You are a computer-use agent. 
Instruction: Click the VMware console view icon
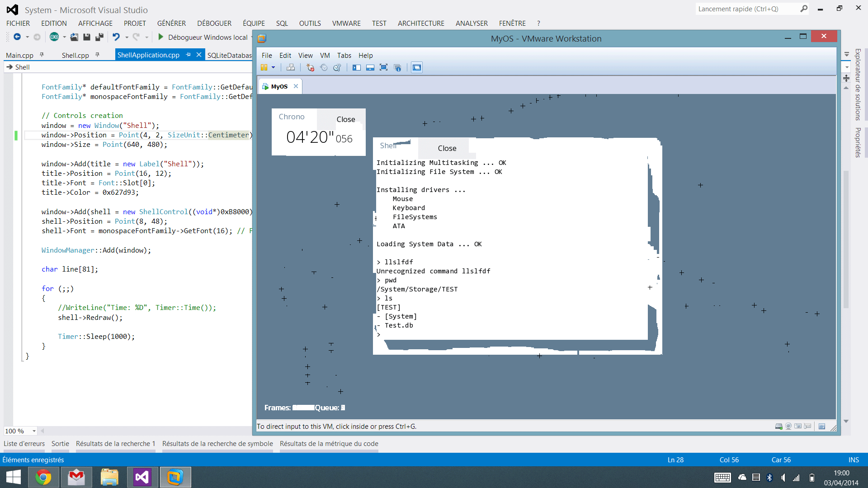coord(417,67)
